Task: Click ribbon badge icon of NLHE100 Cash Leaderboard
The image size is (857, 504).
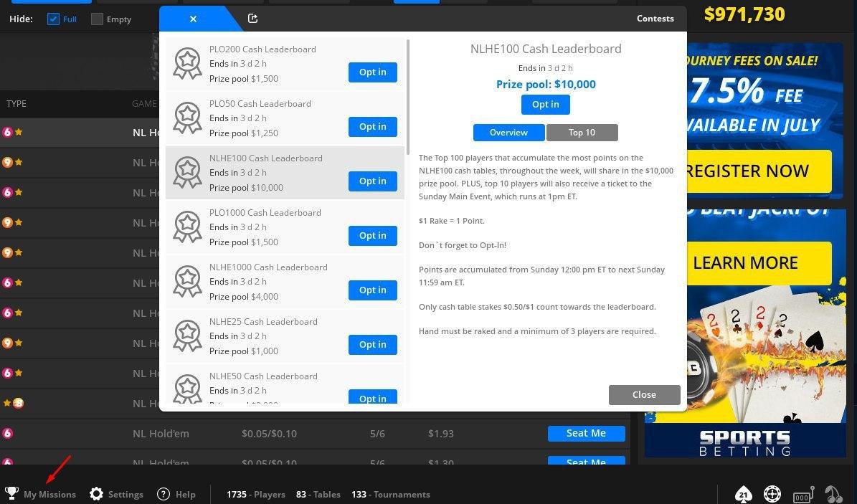Action: pyautogui.click(x=187, y=173)
